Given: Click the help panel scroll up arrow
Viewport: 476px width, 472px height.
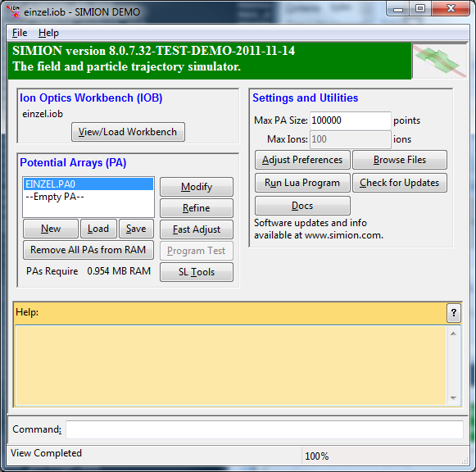Looking at the screenshot, I should 453,334.
